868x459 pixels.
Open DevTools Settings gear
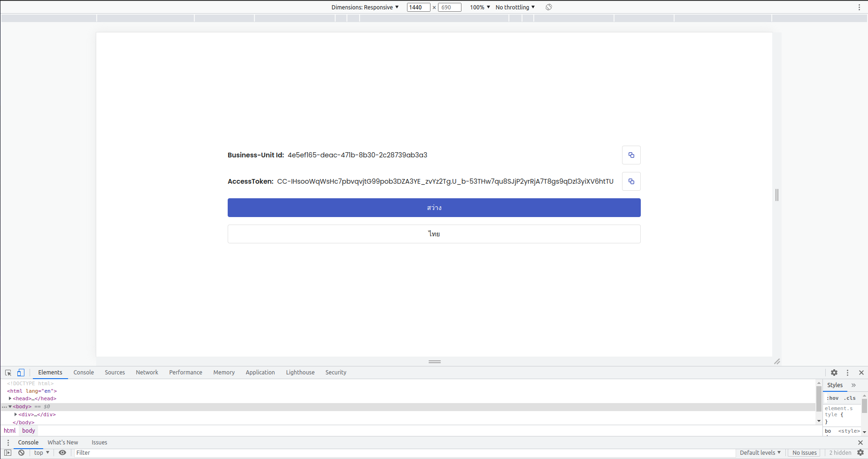click(834, 373)
